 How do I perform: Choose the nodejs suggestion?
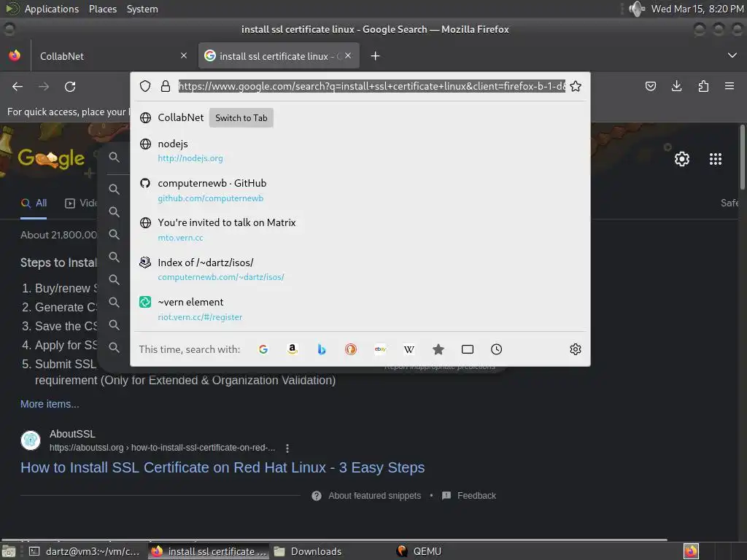[360, 150]
